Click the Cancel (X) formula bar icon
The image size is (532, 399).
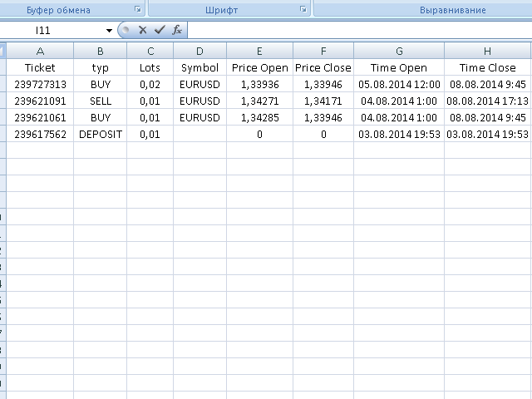[x=142, y=30]
